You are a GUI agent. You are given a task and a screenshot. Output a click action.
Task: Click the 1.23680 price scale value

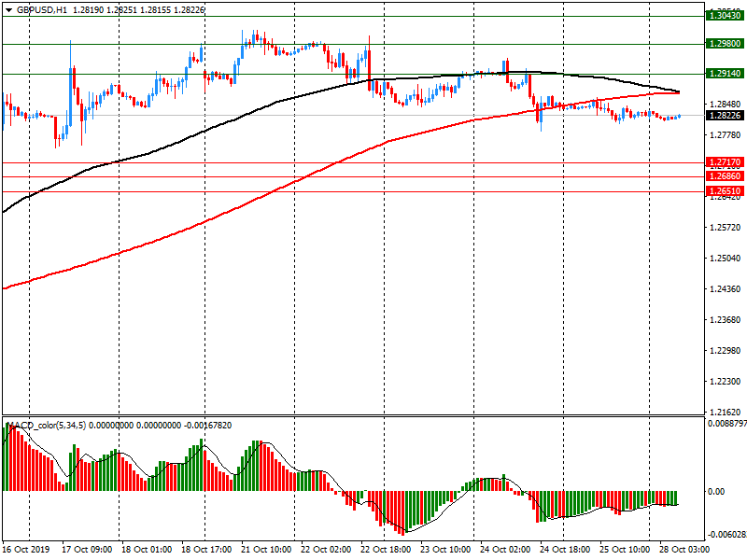point(726,320)
